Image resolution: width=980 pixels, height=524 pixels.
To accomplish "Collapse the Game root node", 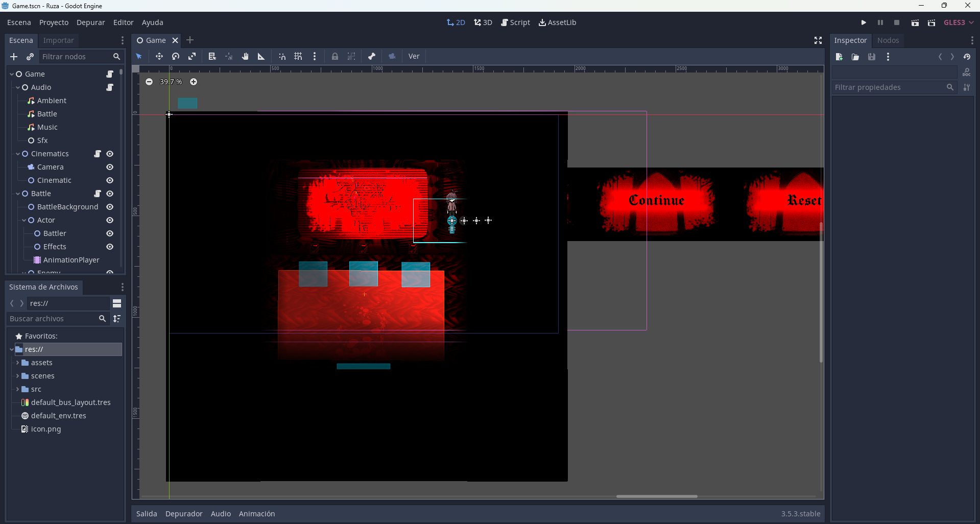I will click(x=12, y=74).
